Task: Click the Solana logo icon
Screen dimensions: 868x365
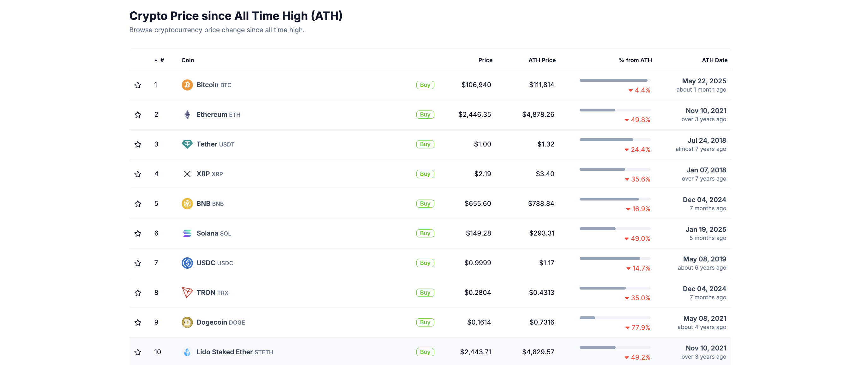Action: [187, 233]
